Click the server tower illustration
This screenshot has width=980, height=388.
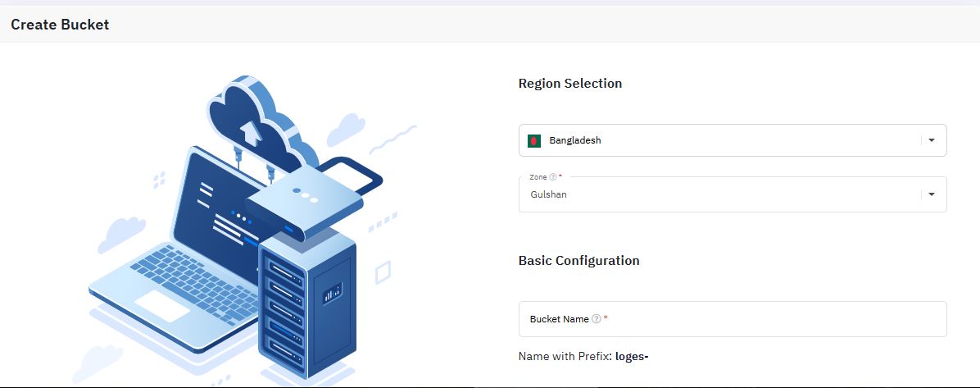[x=307, y=304]
